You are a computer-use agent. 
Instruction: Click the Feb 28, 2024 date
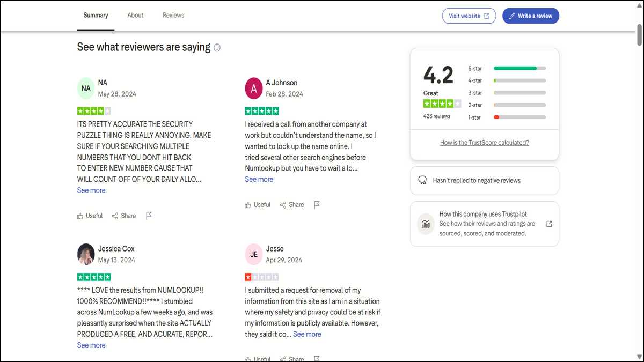coord(284,94)
